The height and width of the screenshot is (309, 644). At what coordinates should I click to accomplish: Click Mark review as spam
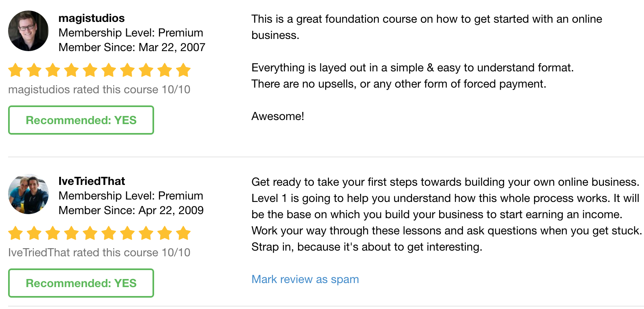(x=305, y=279)
